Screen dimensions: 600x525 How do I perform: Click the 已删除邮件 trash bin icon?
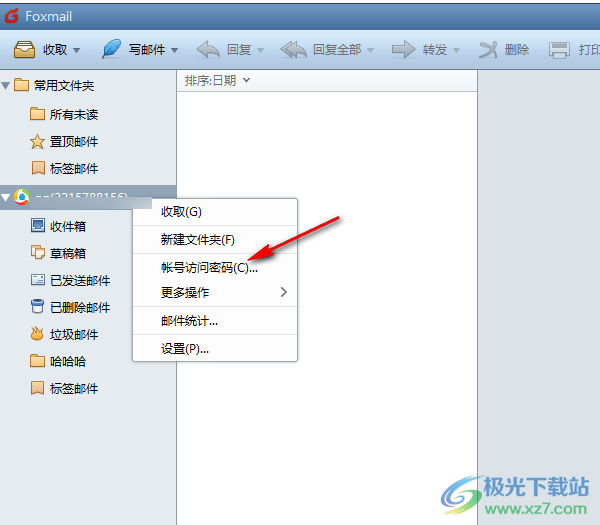[x=37, y=307]
